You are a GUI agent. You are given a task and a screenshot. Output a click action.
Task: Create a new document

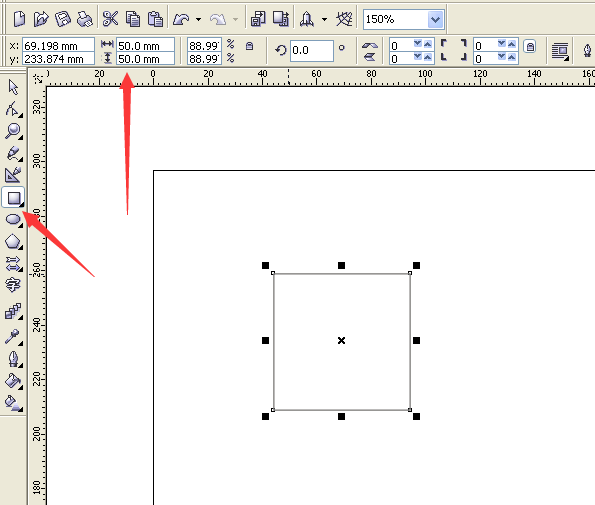pos(19,19)
